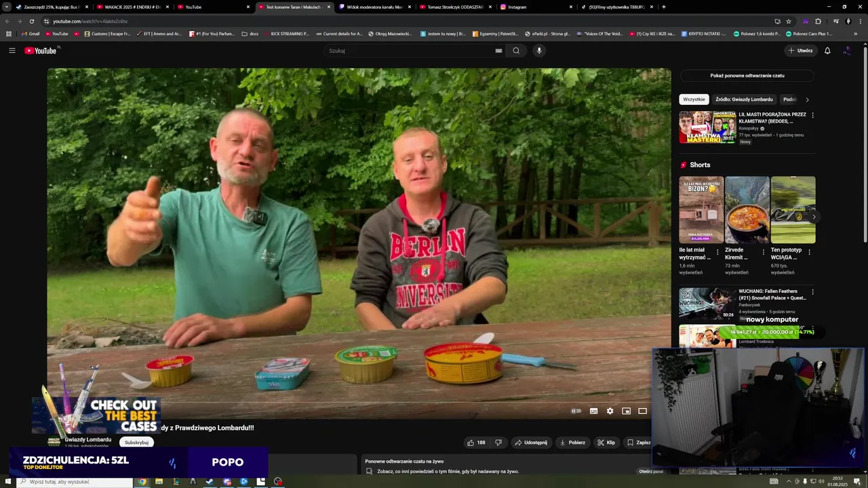Share the video via Udostępnij

(x=531, y=443)
